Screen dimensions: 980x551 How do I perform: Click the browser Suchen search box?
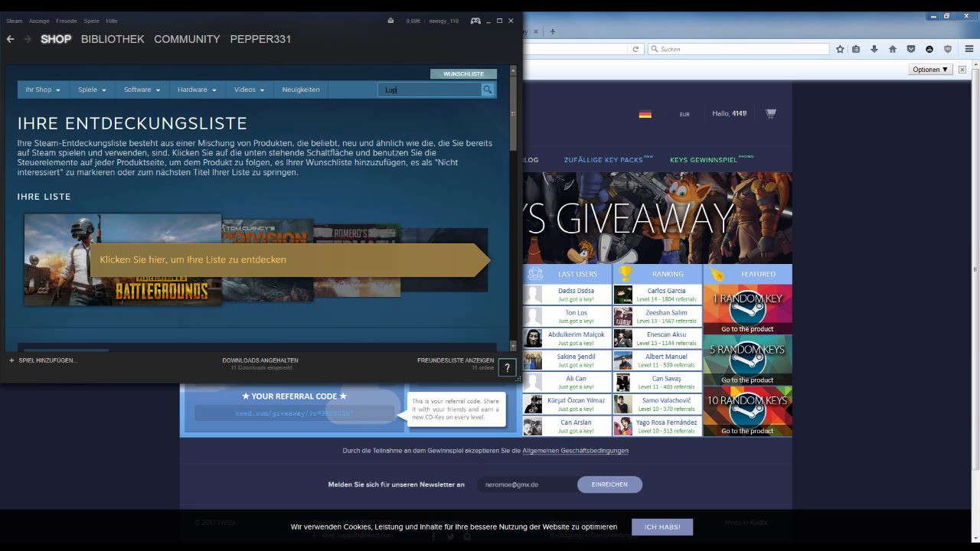tap(739, 49)
